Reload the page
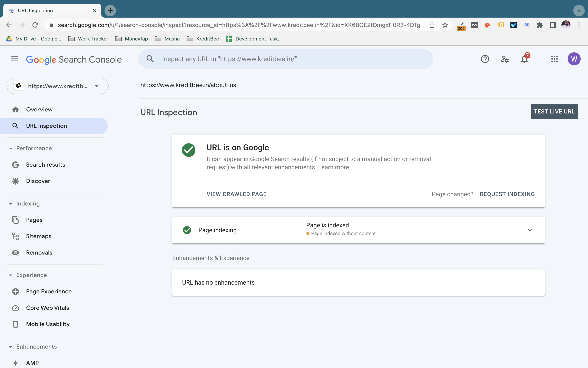Screen dimensions: 588x368 pyautogui.click(x=35, y=25)
